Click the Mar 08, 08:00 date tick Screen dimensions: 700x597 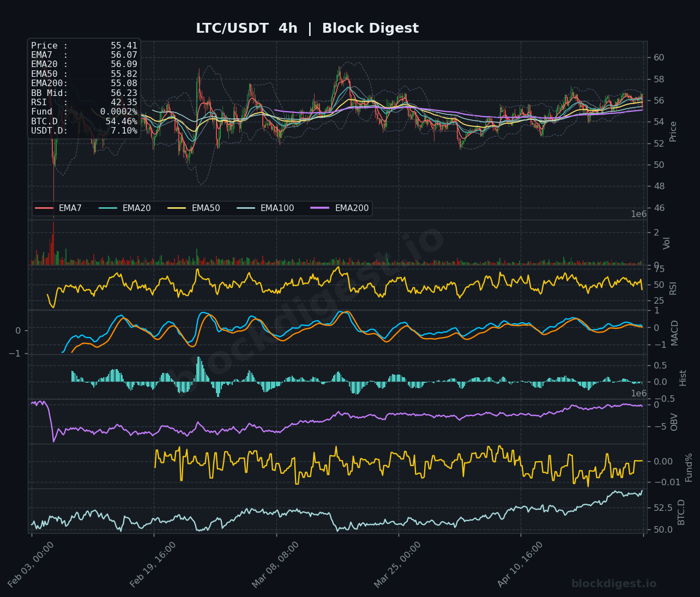pyautogui.click(x=276, y=564)
